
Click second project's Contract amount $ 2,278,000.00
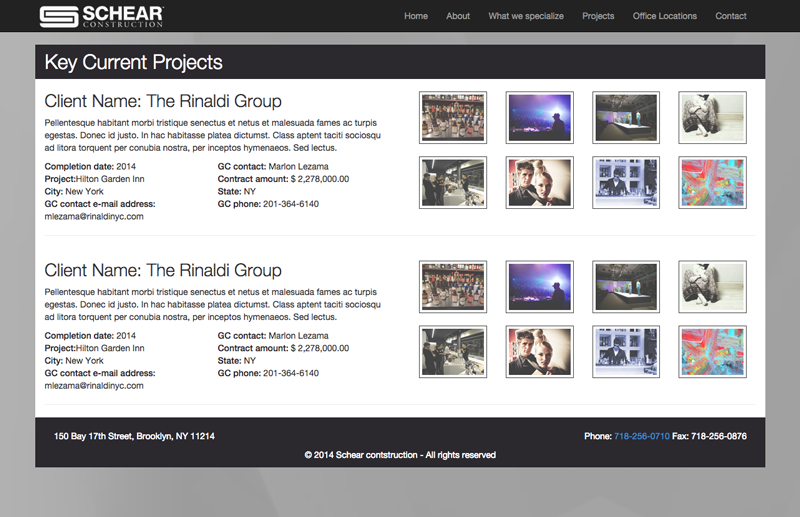coord(283,348)
